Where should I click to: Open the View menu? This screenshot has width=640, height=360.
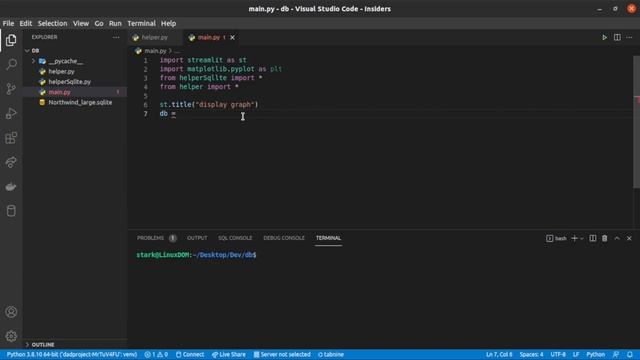tap(81, 23)
